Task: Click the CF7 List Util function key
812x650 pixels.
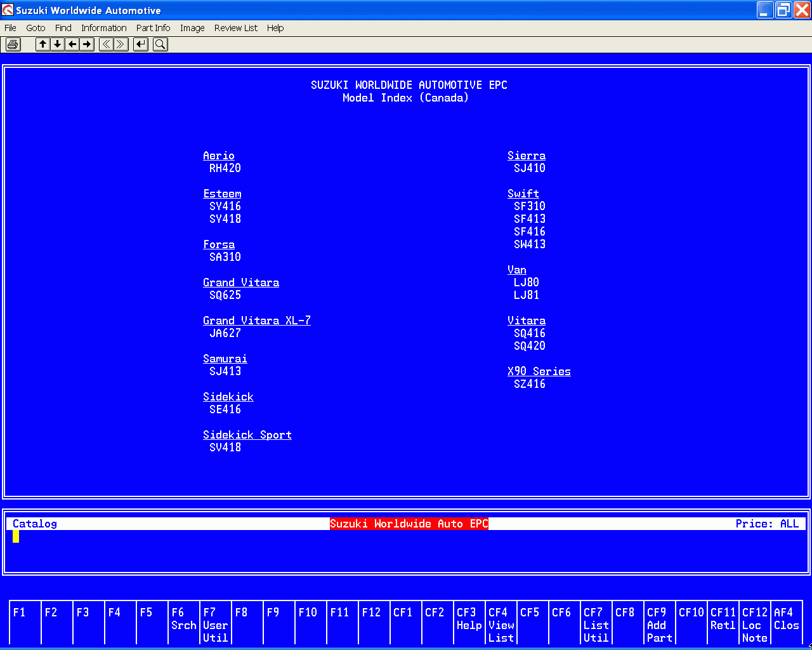Action: pos(596,623)
